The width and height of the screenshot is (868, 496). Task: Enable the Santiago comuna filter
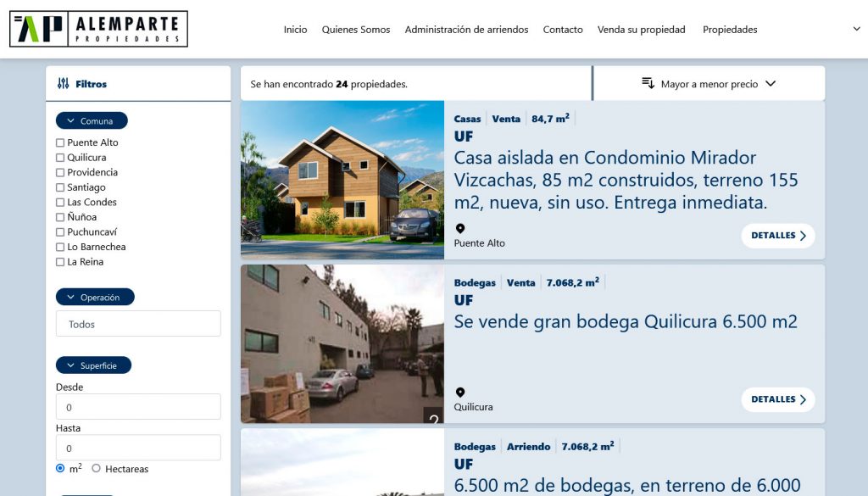click(x=60, y=187)
